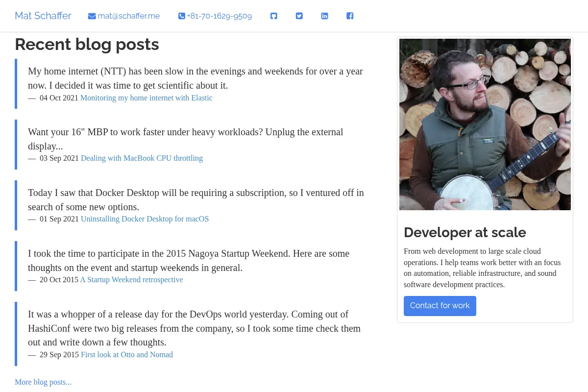Click the HashiConf post excerpt text
588x392 pixels.
pyautogui.click(x=195, y=328)
